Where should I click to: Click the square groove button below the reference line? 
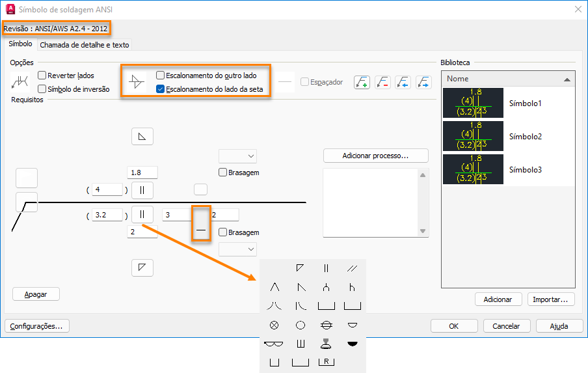point(142,214)
